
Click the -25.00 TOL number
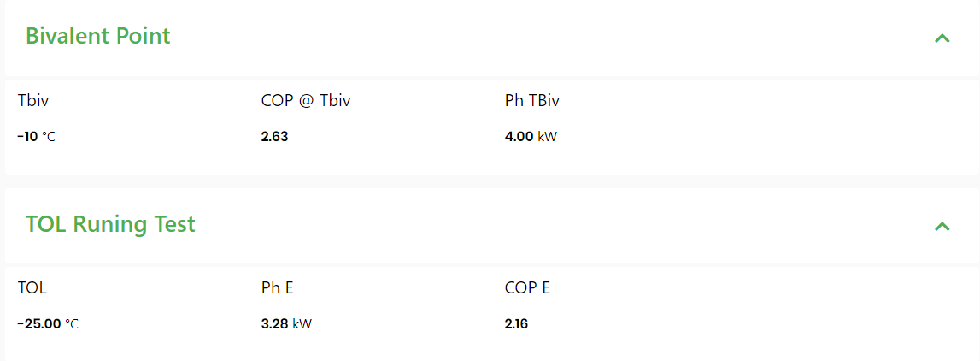point(39,324)
